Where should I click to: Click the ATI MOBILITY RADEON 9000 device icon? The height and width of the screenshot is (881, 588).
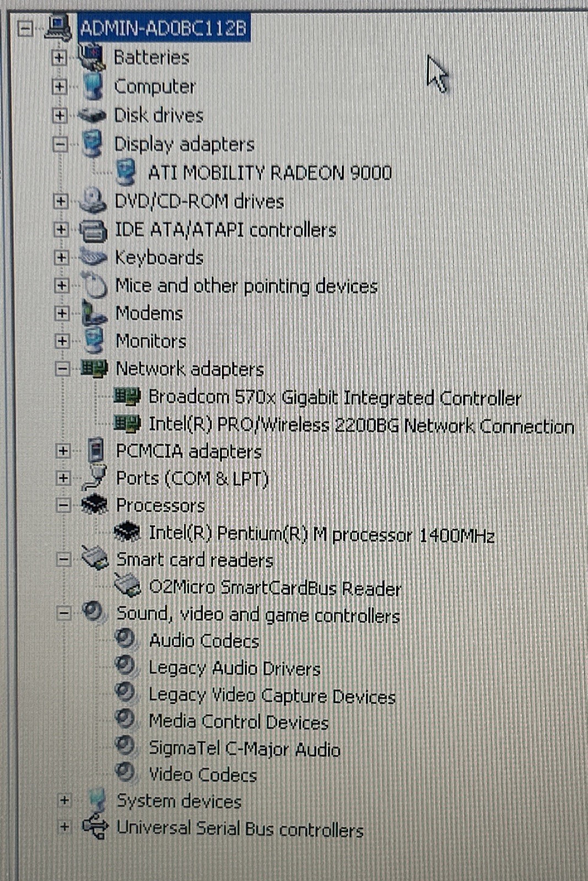tap(126, 172)
